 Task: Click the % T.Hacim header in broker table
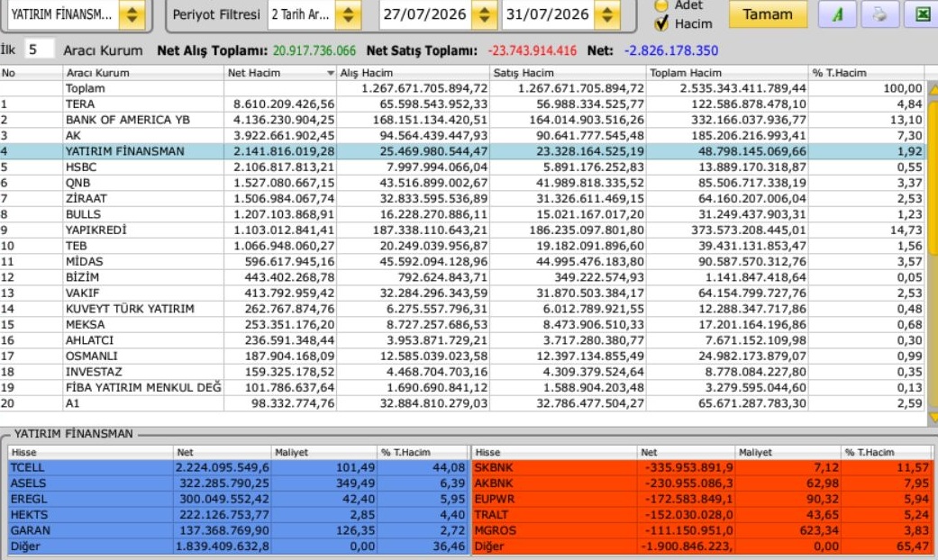click(866, 73)
